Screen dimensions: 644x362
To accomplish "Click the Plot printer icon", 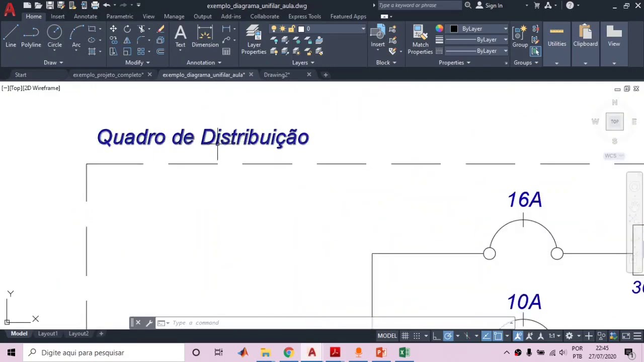I will coord(95,6).
